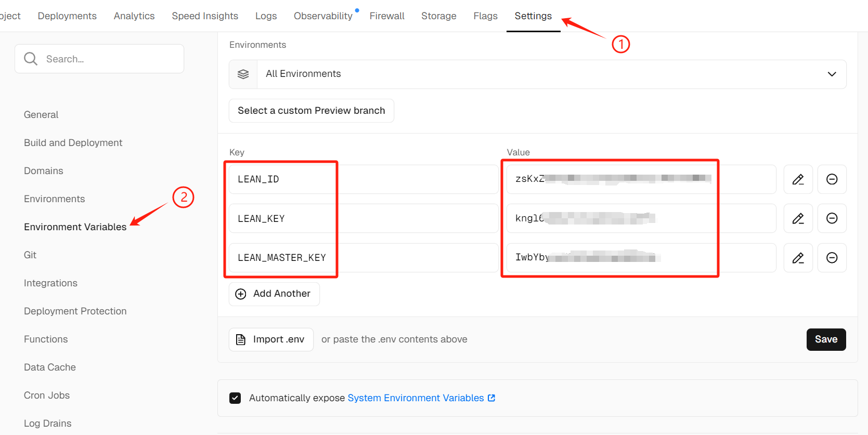Image resolution: width=868 pixels, height=435 pixels.
Task: Click the chevron arrow of Environments selector
Action: click(832, 74)
